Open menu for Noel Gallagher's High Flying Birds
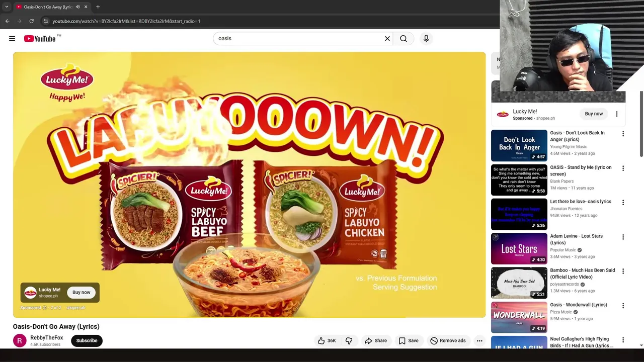The width and height of the screenshot is (644, 362). tap(623, 340)
